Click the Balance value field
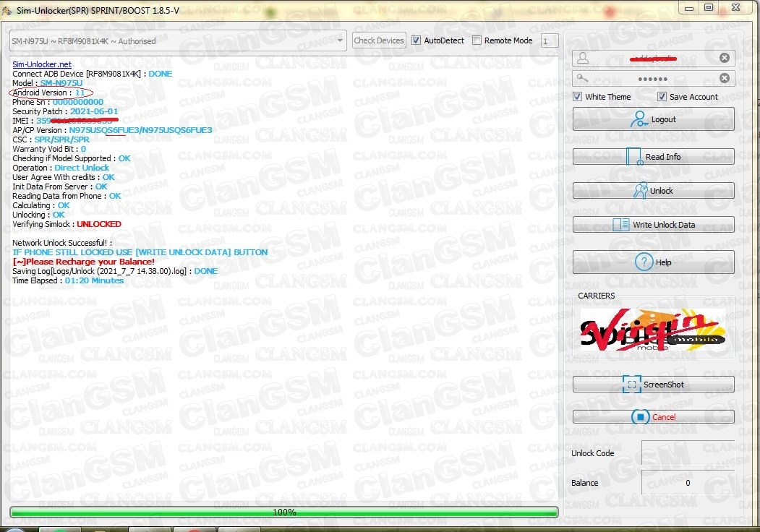Viewport: 760px width, 532px height. (688, 483)
